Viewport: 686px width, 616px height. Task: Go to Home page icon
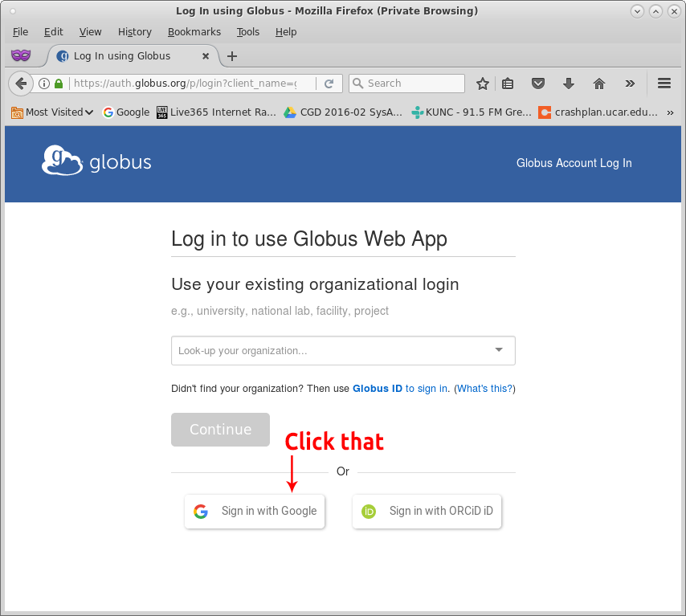point(598,84)
